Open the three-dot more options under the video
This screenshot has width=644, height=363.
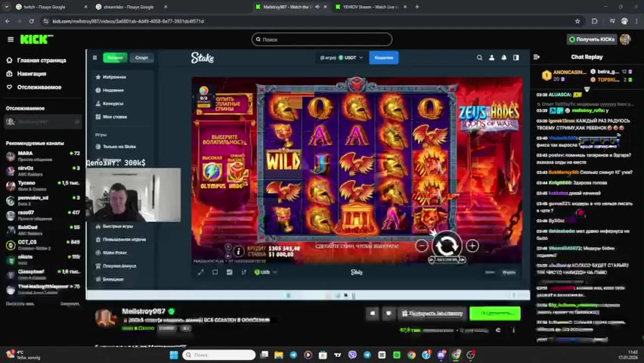point(513,330)
